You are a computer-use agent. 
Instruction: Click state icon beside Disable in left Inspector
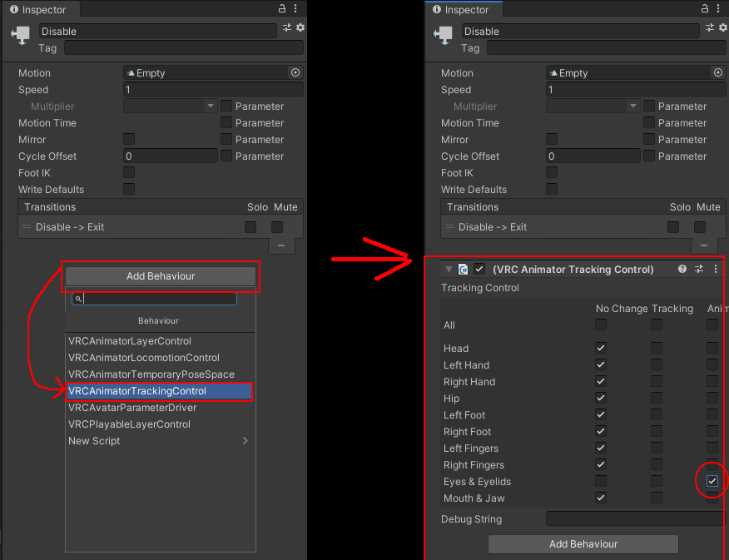point(21,37)
